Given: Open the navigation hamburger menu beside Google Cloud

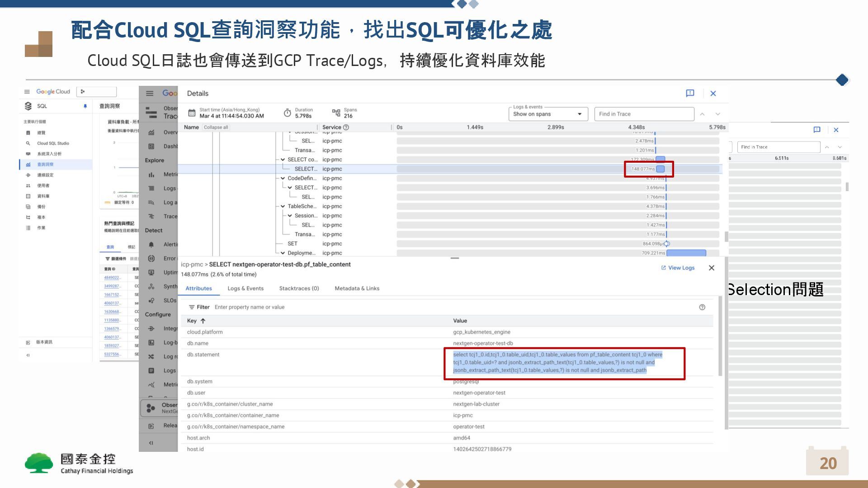Looking at the screenshot, I should click(27, 92).
